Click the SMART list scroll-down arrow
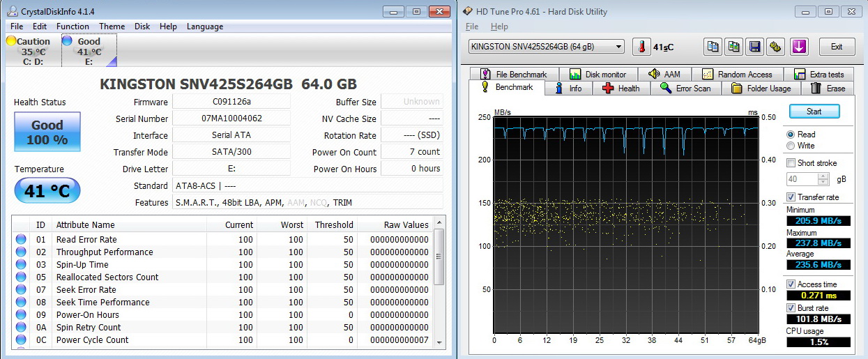 [x=439, y=342]
